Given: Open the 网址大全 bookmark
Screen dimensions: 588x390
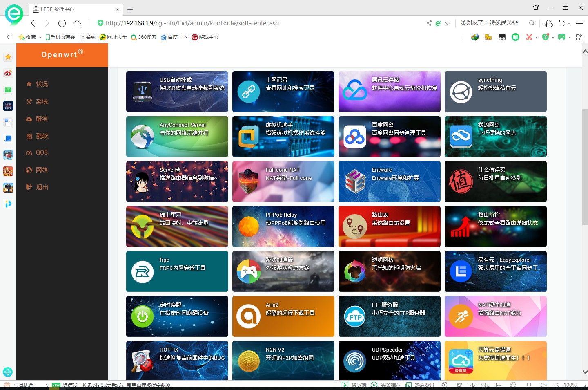Looking at the screenshot, I should 113,37.
